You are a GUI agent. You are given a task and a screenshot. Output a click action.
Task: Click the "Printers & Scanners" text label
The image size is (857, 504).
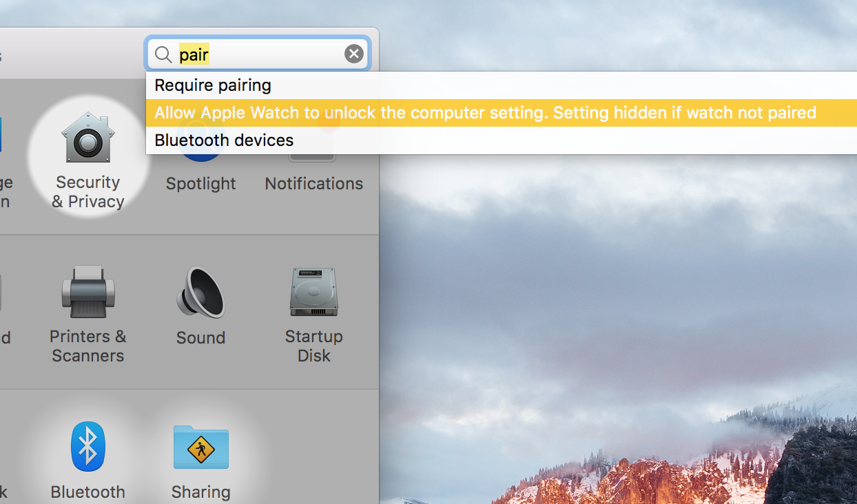pos(87,346)
